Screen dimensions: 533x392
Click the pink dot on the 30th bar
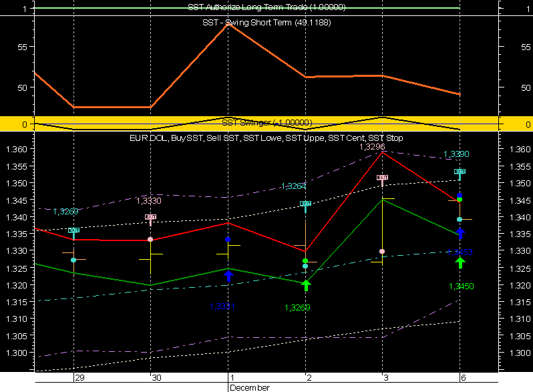click(150, 239)
